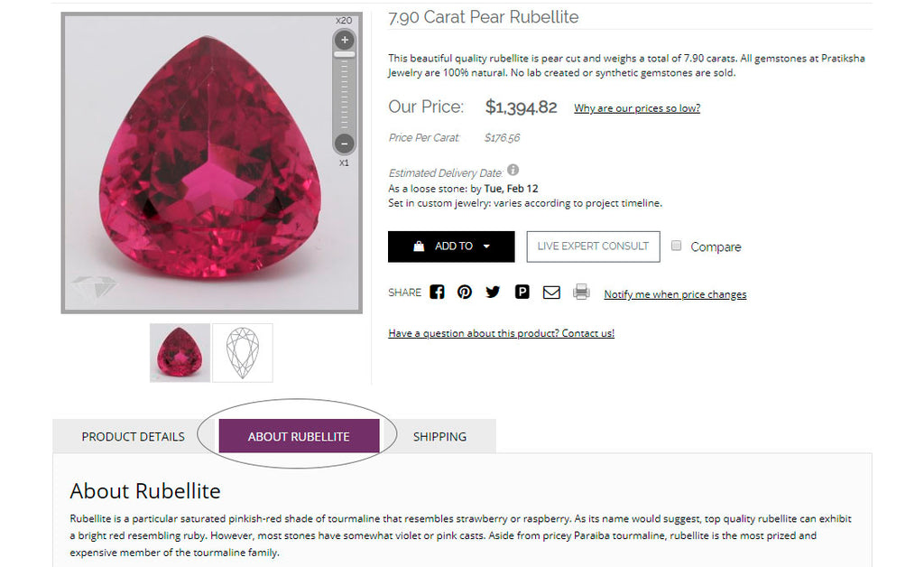Viewport: 924px width, 567px height.
Task: Print the page with printer icon
Action: (x=581, y=293)
